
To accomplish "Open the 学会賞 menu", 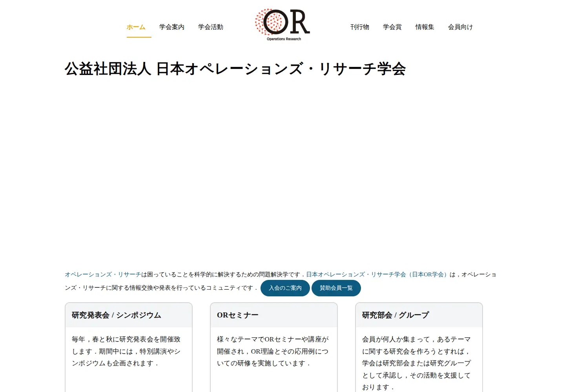I will pos(392,27).
